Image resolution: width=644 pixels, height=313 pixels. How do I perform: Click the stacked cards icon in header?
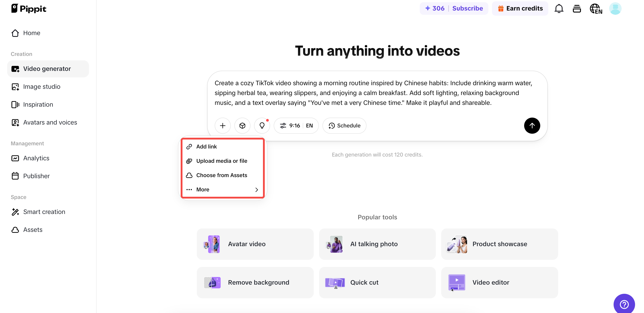pyautogui.click(x=576, y=8)
